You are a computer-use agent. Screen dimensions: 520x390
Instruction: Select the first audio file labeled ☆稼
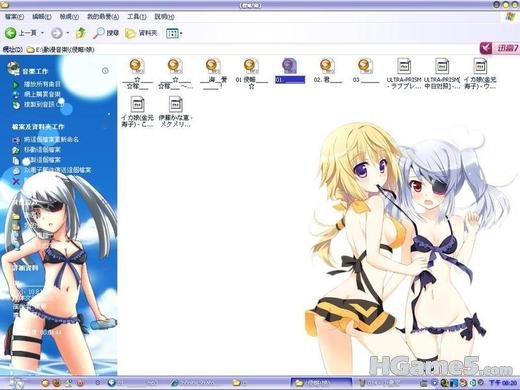click(x=137, y=74)
